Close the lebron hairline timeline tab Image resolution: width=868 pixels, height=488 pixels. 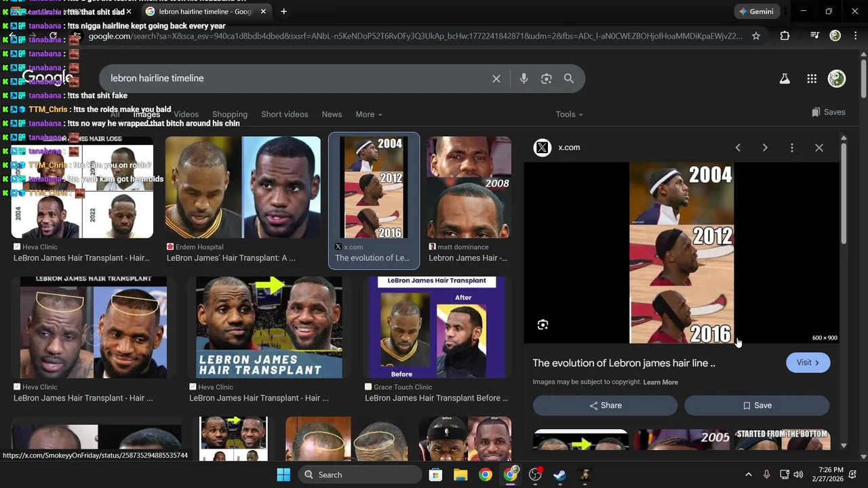coord(263,12)
